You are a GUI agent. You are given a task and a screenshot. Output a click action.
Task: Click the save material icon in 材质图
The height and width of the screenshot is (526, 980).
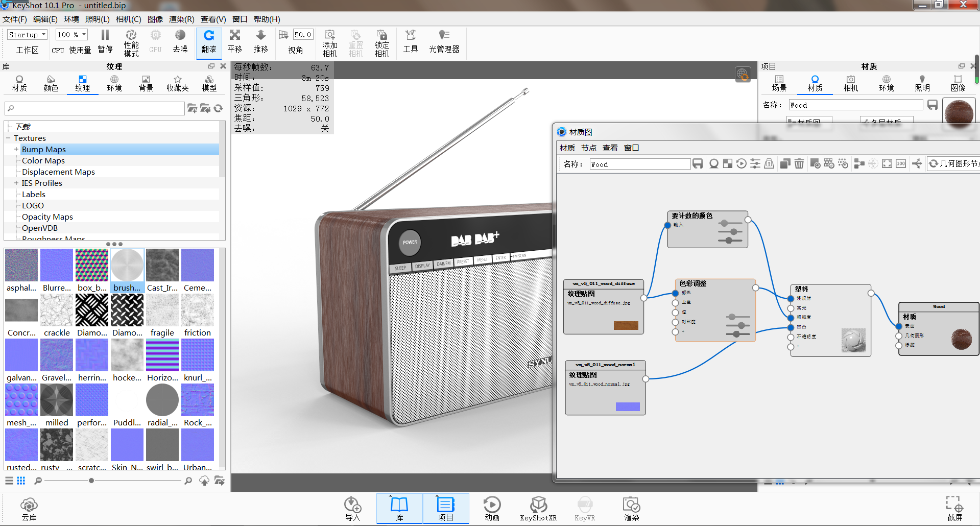(x=698, y=163)
